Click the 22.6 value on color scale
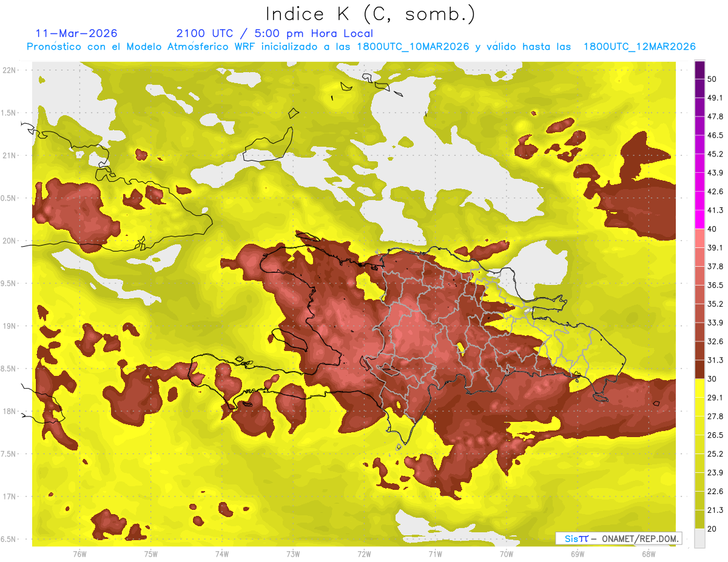The width and height of the screenshot is (728, 562). coord(715,491)
